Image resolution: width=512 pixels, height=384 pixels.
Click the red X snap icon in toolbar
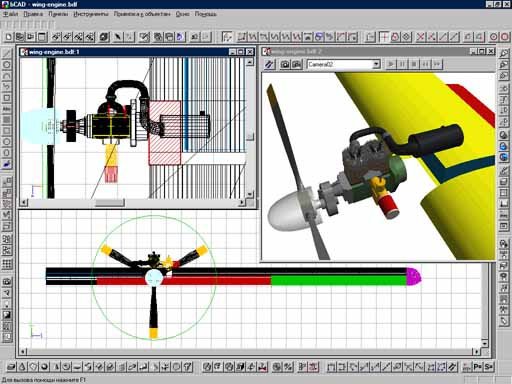click(x=421, y=37)
